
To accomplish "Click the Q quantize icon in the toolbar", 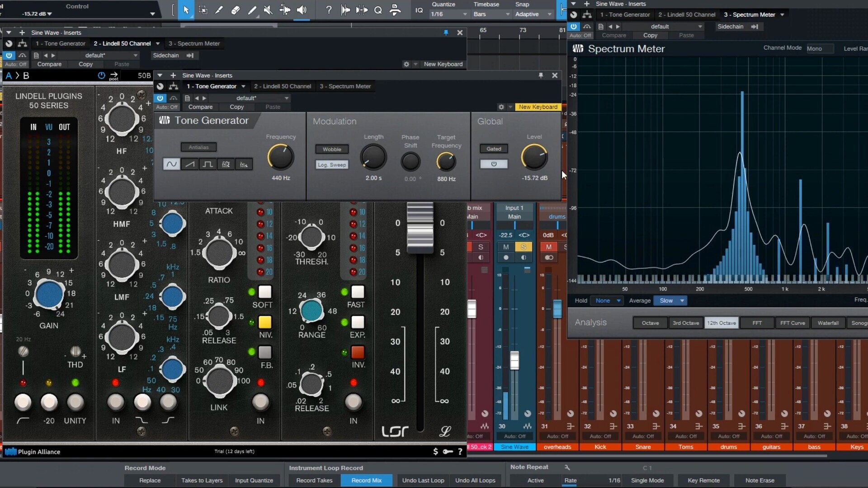I will pos(378,10).
